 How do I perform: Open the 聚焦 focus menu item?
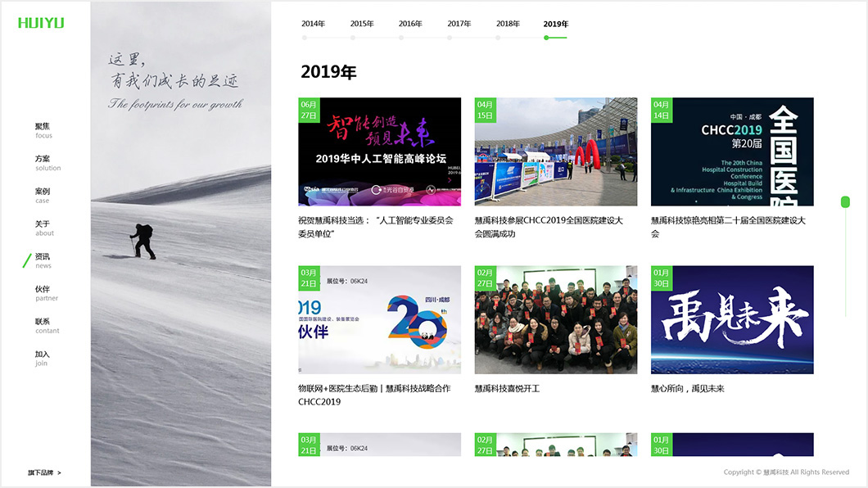click(x=43, y=130)
